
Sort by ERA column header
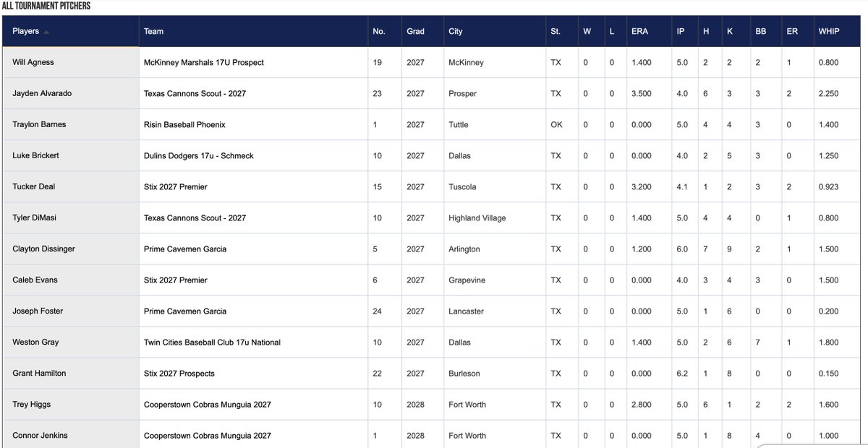pyautogui.click(x=639, y=32)
